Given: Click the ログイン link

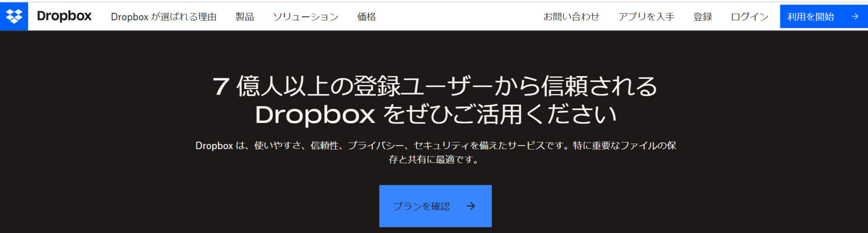Looking at the screenshot, I should click(749, 17).
